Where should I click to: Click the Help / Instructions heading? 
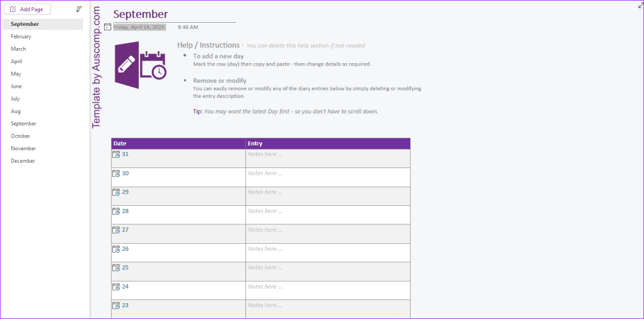(208, 45)
